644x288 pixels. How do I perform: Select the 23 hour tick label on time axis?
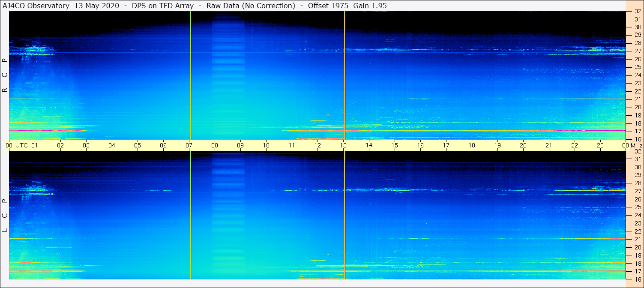[600, 145]
